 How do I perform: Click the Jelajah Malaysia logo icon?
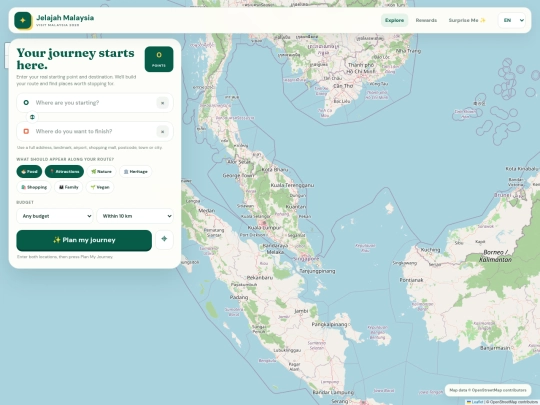pos(23,20)
